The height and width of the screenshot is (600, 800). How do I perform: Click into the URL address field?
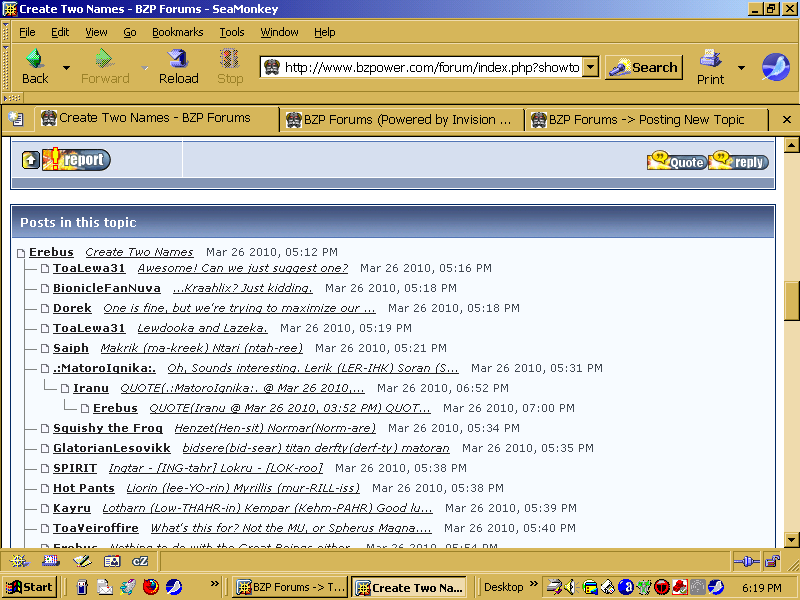[x=431, y=67]
